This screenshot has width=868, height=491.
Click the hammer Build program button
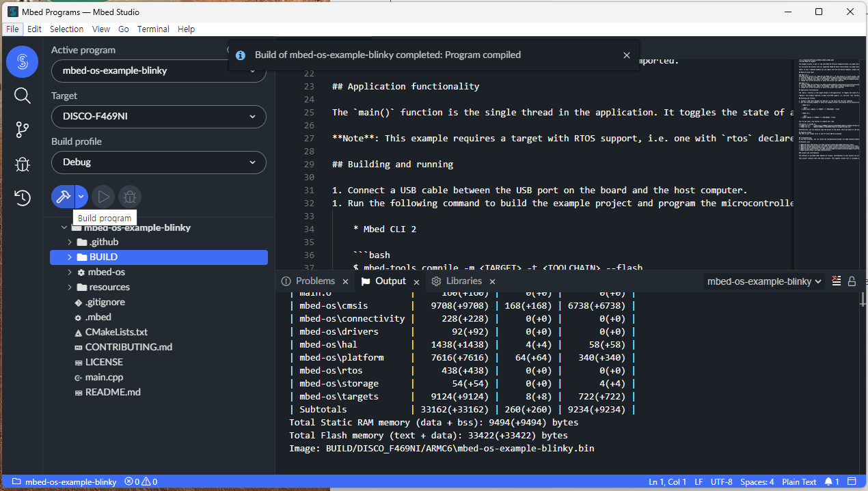pos(63,197)
